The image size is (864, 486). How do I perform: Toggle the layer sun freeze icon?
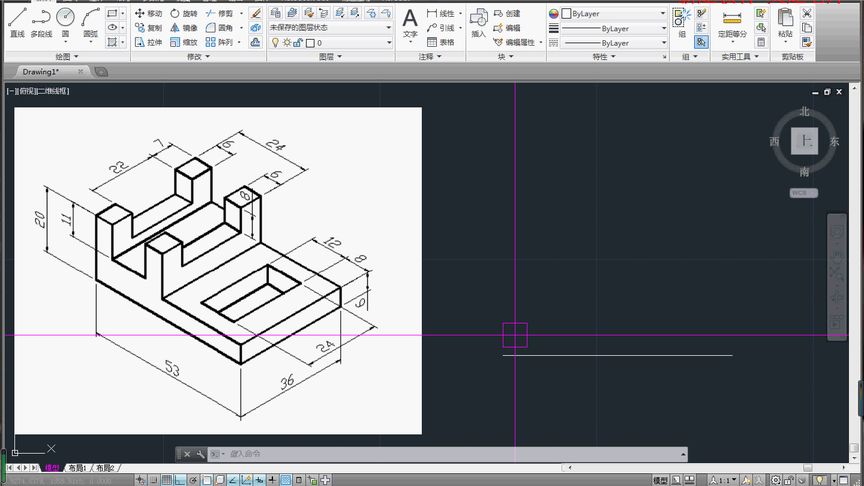coord(287,42)
